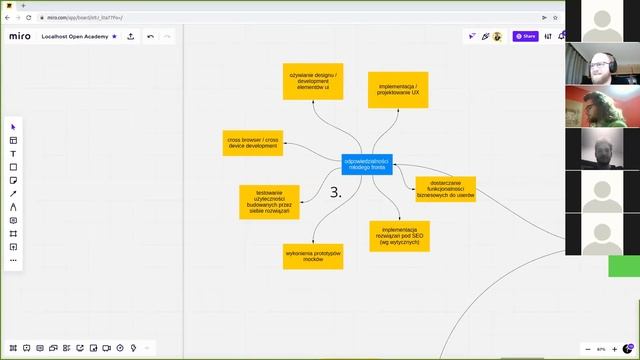Open the Templates tool in left toolbar
This screenshot has width=640, height=360.
point(13,140)
